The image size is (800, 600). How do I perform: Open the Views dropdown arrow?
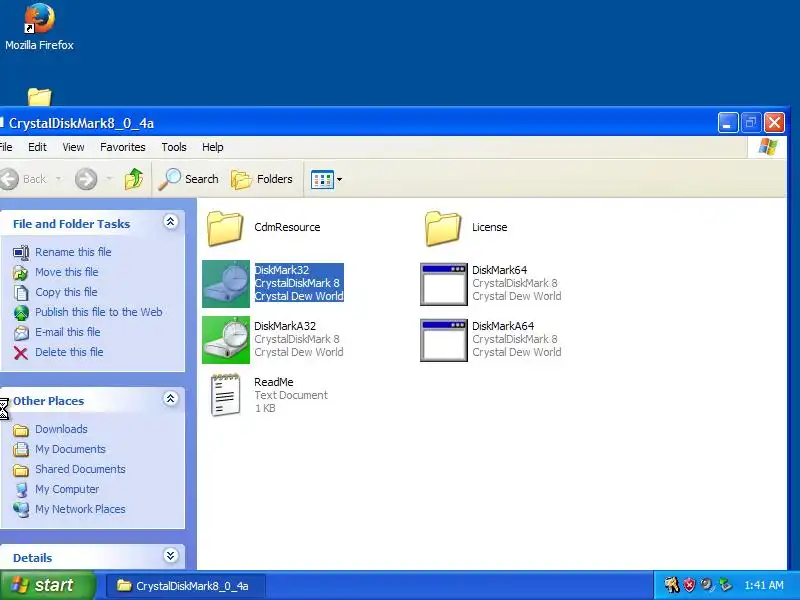(x=339, y=180)
